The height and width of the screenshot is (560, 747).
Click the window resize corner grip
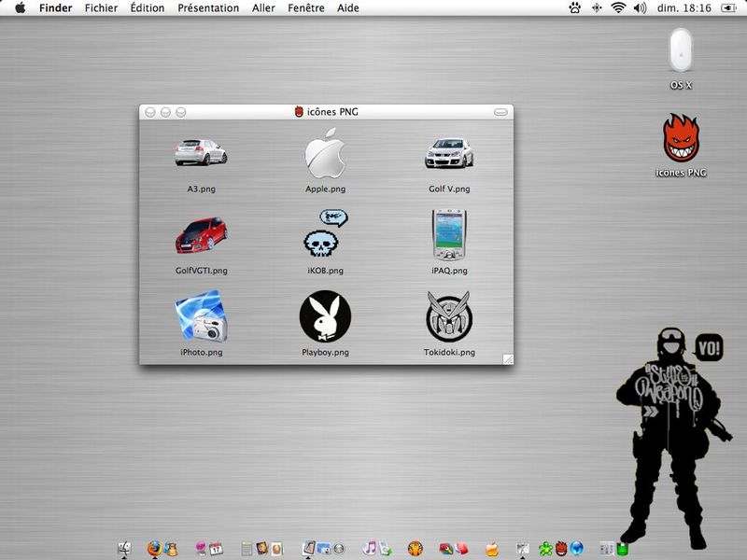pos(508,359)
